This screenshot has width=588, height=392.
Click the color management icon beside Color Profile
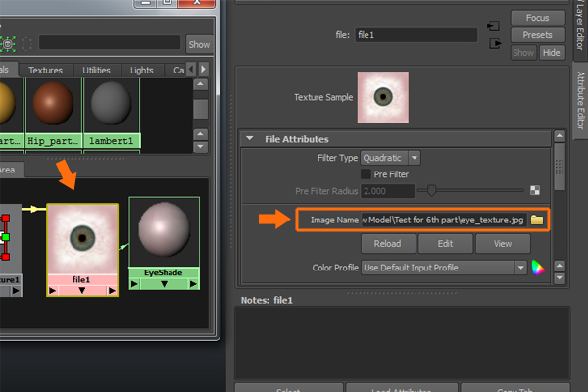click(537, 267)
